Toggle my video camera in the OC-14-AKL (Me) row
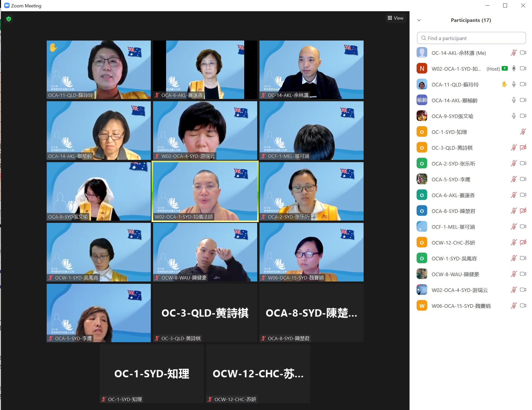 (523, 53)
